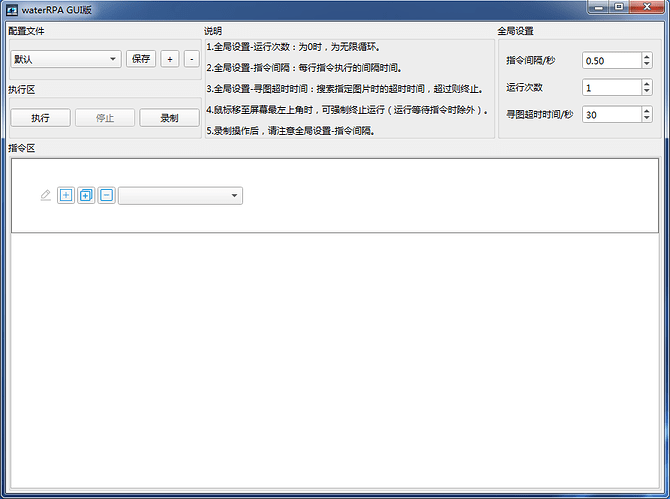Maximize the waterRPA window
The width and height of the screenshot is (670, 499).
click(619, 7)
